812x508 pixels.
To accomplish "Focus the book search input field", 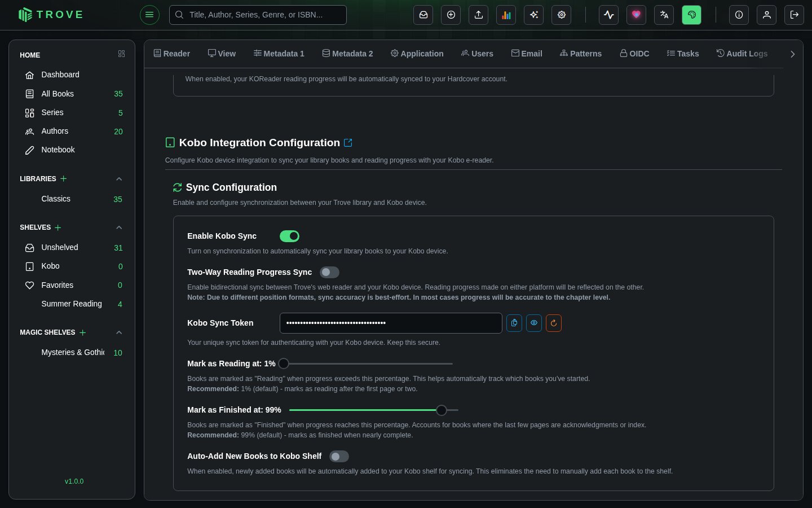I will (x=258, y=15).
